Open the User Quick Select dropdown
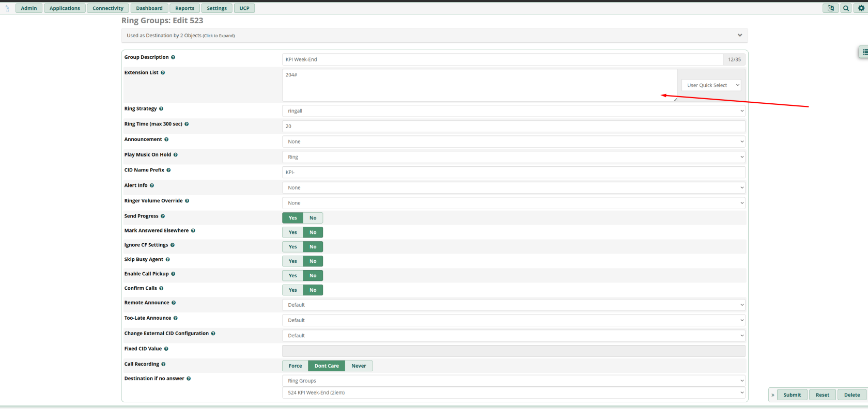Image resolution: width=868 pixels, height=409 pixels. click(711, 85)
